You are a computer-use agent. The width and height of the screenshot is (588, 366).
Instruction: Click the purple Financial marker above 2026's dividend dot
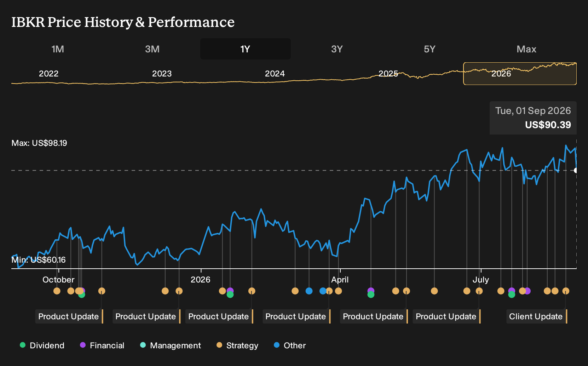point(230,290)
